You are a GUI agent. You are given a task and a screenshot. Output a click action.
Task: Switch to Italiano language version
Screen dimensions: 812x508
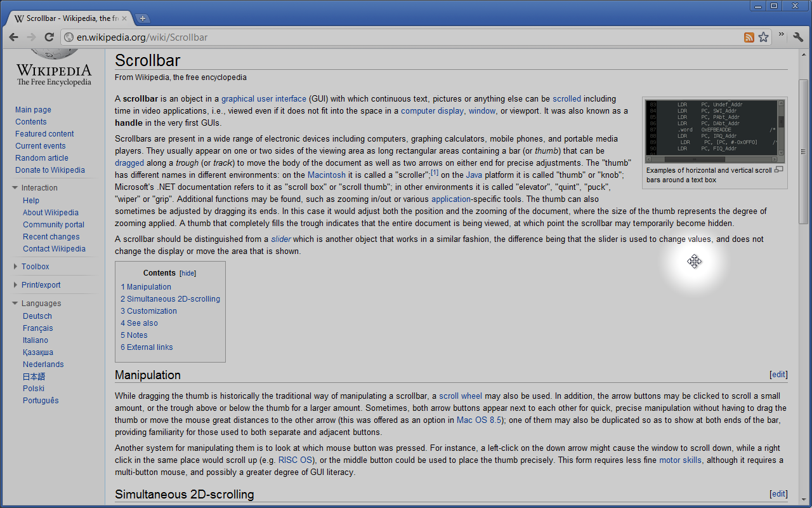(x=36, y=340)
